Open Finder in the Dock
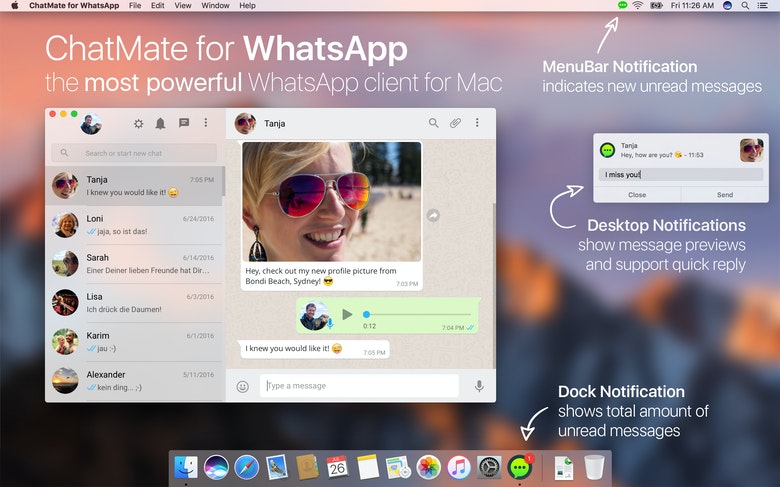Viewport: 780px width, 487px height. point(186,468)
